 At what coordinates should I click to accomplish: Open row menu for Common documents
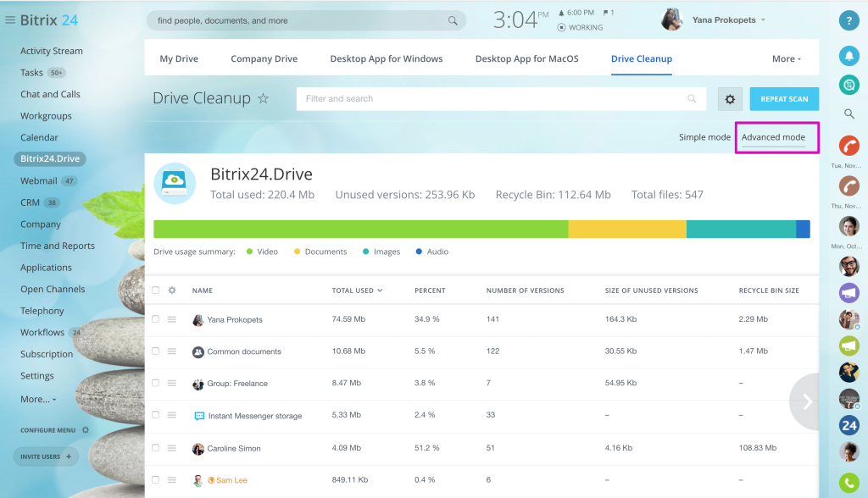pyautogui.click(x=172, y=351)
